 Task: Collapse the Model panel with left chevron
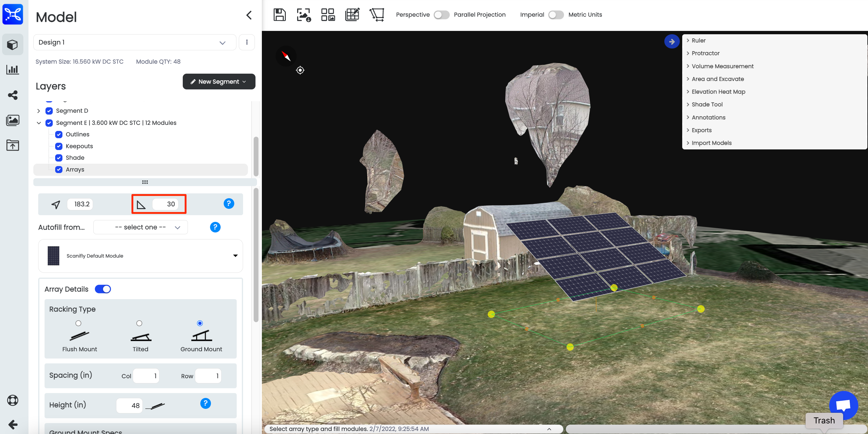click(249, 15)
